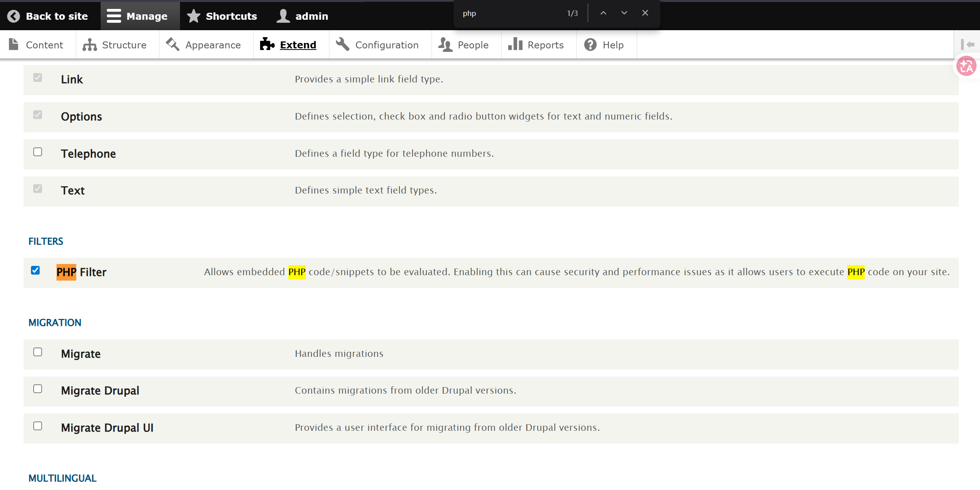
Task: Check the Migrate Drupal UI checkbox
Action: (38, 426)
